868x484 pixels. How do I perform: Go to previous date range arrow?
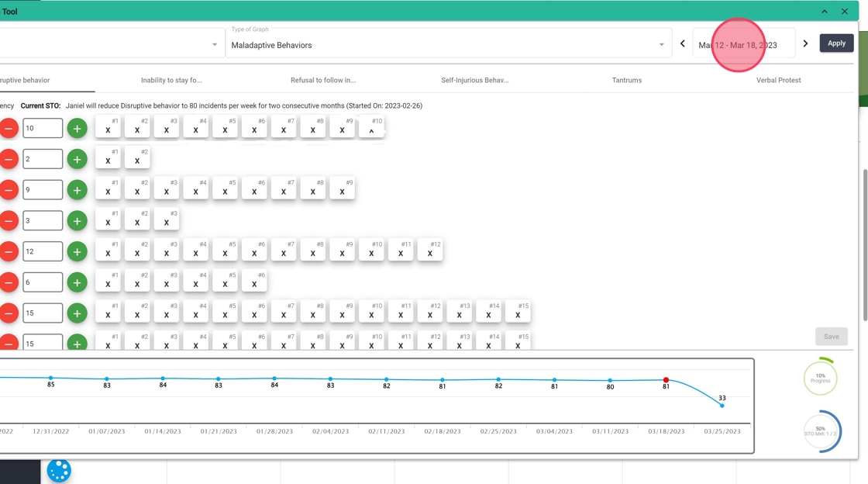(682, 43)
